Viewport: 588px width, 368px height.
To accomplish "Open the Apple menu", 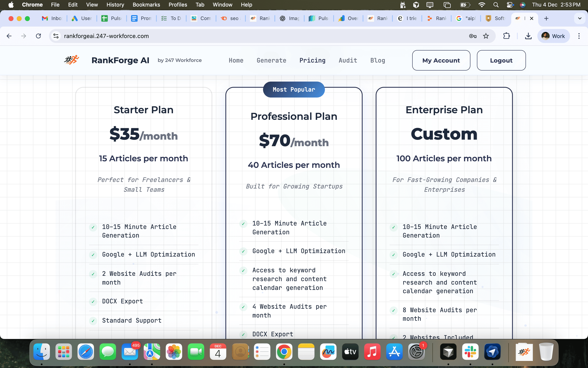I will coord(11,5).
